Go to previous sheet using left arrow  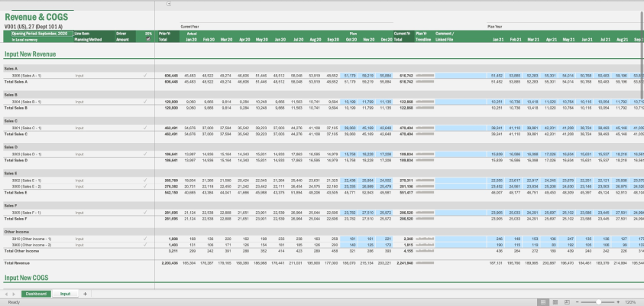click(6, 294)
